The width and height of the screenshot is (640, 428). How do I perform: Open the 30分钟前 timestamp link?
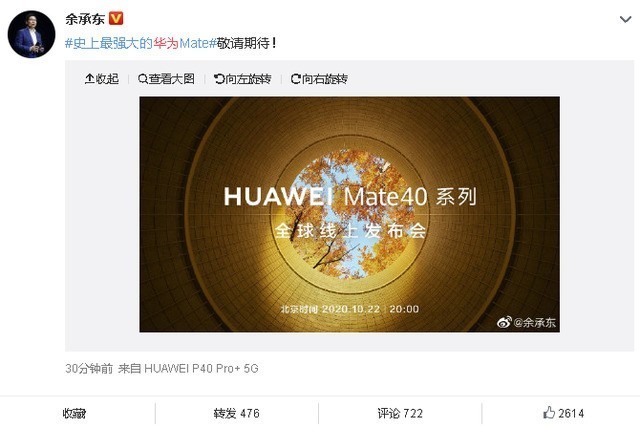(x=89, y=368)
